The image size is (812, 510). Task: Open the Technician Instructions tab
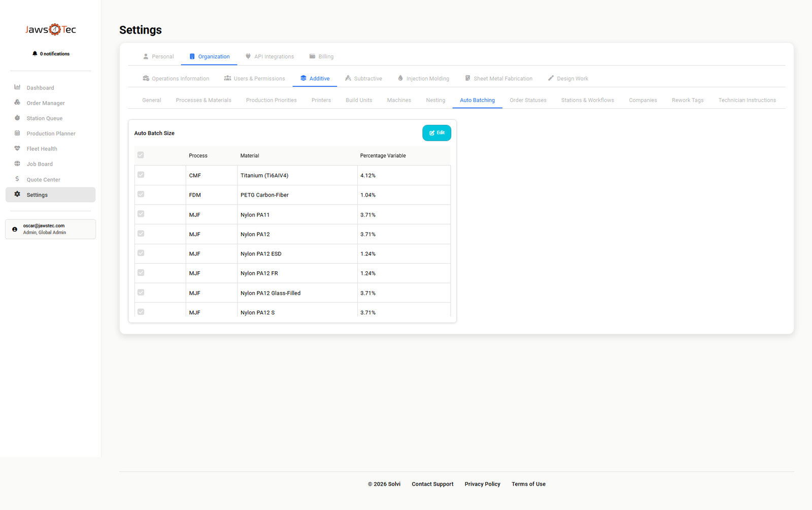pyautogui.click(x=747, y=100)
